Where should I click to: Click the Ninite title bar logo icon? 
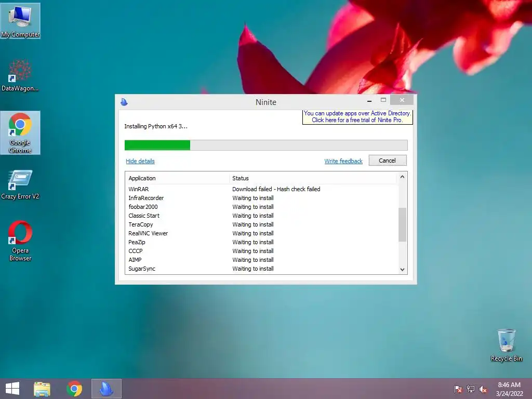click(x=124, y=102)
